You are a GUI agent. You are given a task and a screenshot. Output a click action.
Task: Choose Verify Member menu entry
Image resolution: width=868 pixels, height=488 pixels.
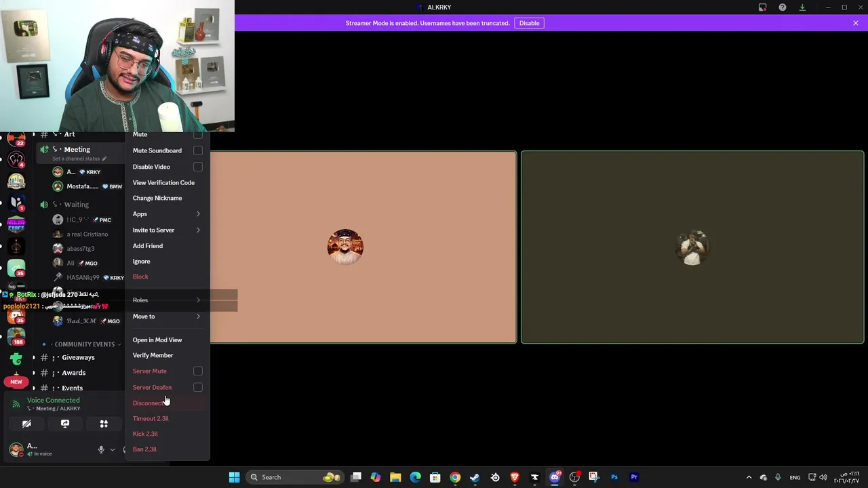click(153, 355)
